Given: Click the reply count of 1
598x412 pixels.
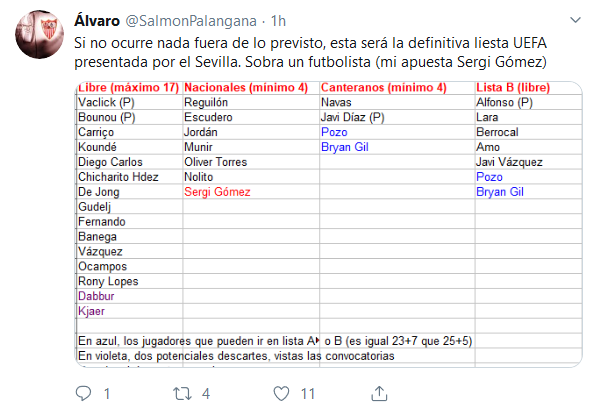Looking at the screenshot, I should [x=107, y=394].
